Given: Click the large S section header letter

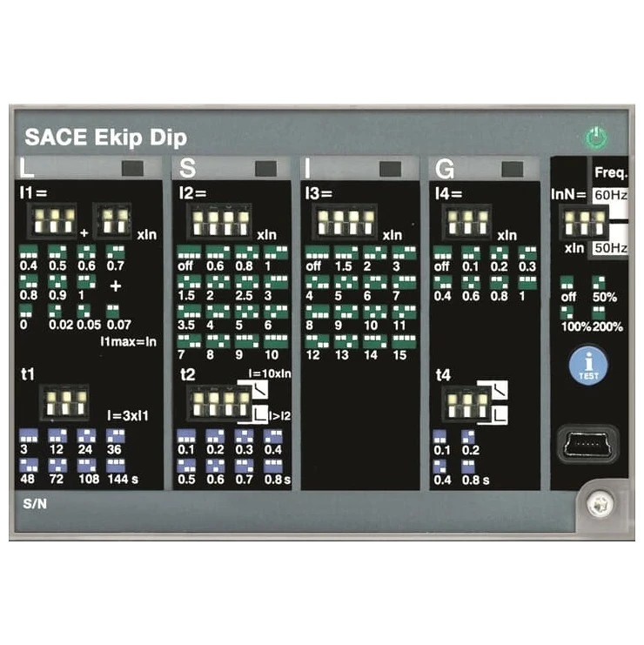Looking at the screenshot, I should [x=187, y=168].
